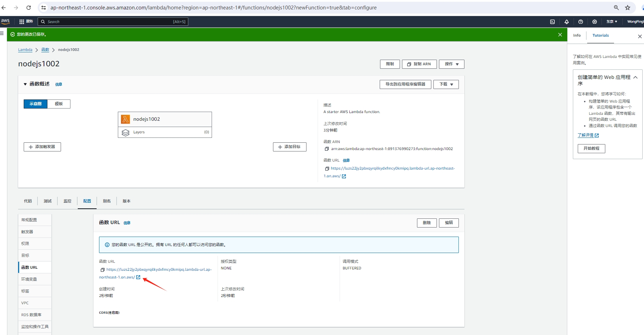The image size is (644, 335).
Task: Open the 操作 actions dropdown
Action: point(452,64)
